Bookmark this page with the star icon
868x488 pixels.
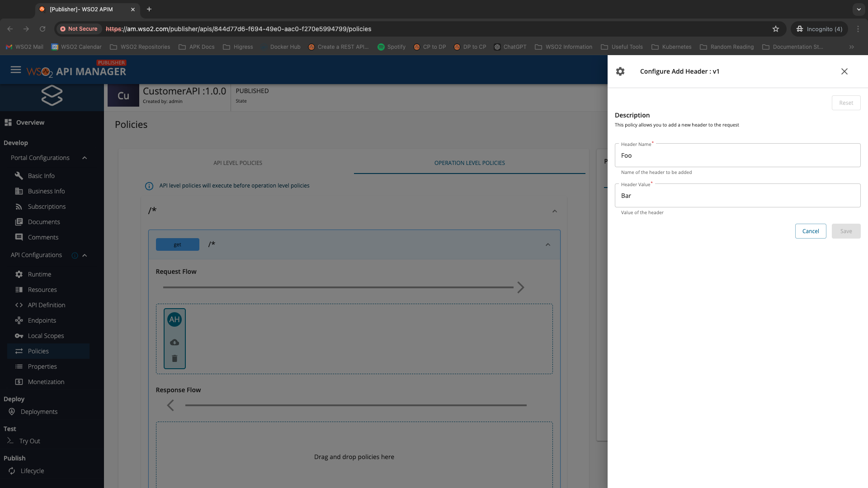(x=776, y=29)
